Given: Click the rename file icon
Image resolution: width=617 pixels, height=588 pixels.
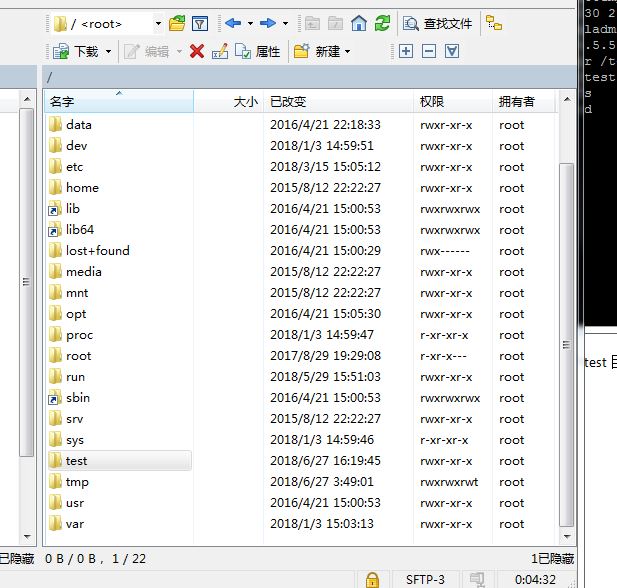Looking at the screenshot, I should tap(219, 51).
